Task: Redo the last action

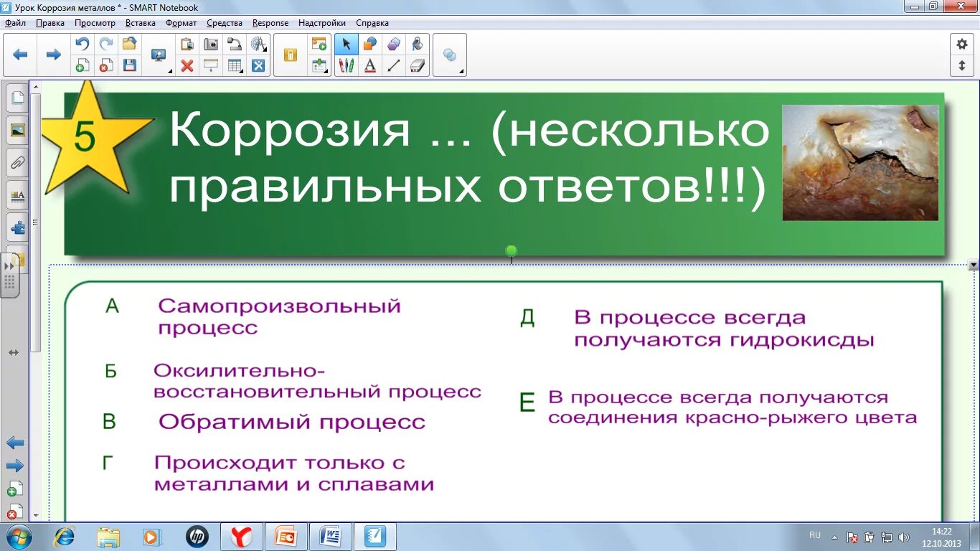Action: point(106,44)
